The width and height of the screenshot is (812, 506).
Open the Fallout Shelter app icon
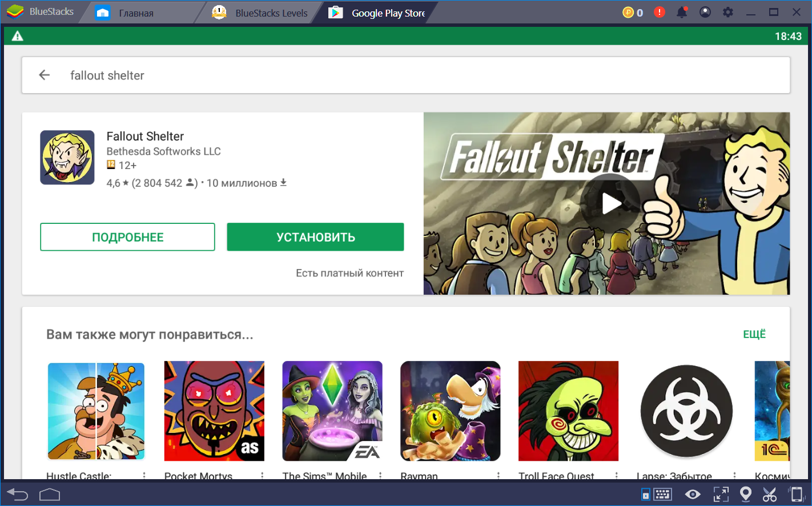click(67, 158)
